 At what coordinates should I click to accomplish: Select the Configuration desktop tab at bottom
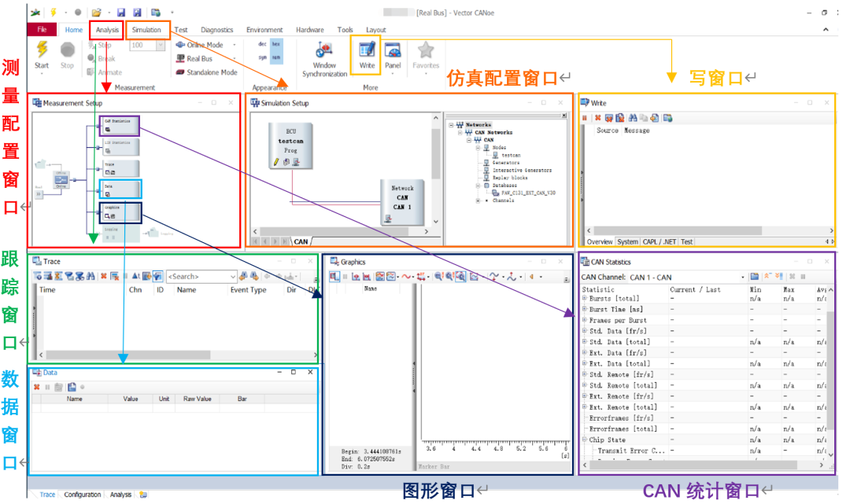click(x=83, y=495)
